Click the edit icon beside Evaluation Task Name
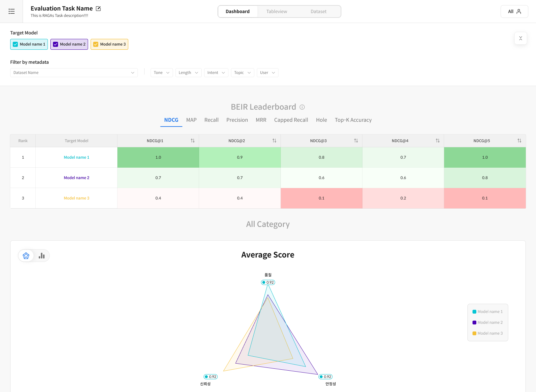The image size is (536, 392). tap(98, 9)
